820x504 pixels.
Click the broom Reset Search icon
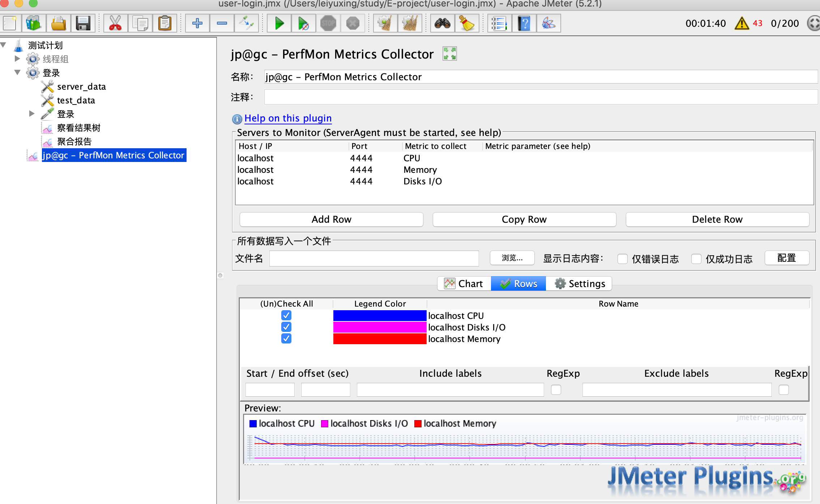[466, 24]
